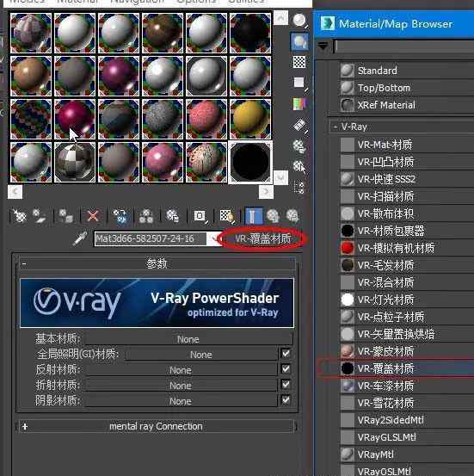
Task: Click Get Material icon
Action: (x=19, y=216)
